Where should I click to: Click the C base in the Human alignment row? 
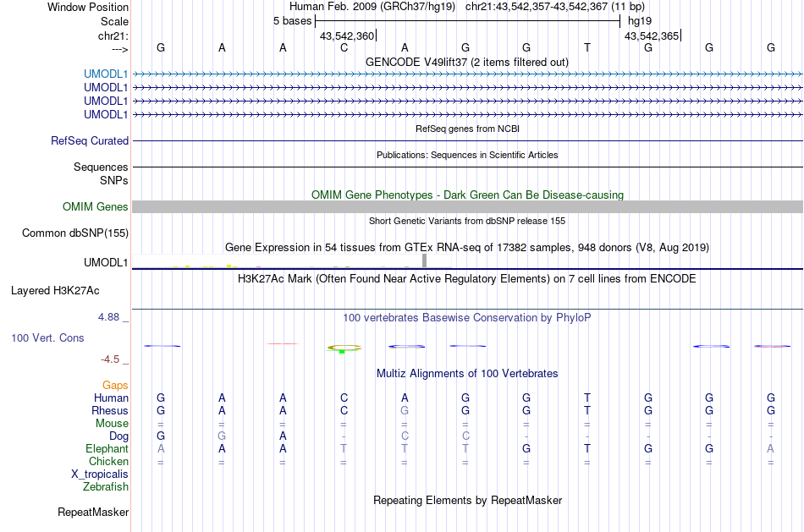pyautogui.click(x=344, y=398)
